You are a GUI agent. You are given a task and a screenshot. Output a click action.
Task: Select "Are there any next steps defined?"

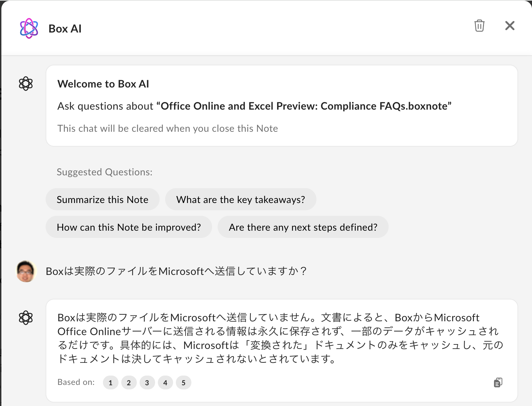tap(303, 227)
